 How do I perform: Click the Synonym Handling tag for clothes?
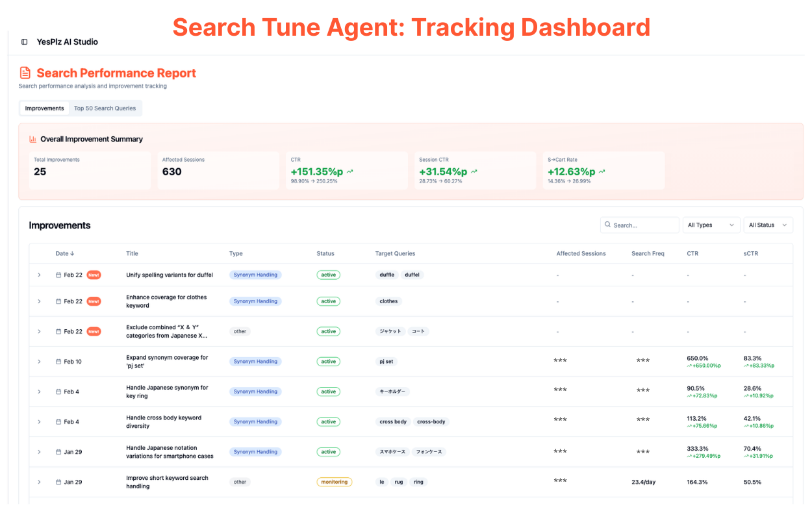click(255, 301)
